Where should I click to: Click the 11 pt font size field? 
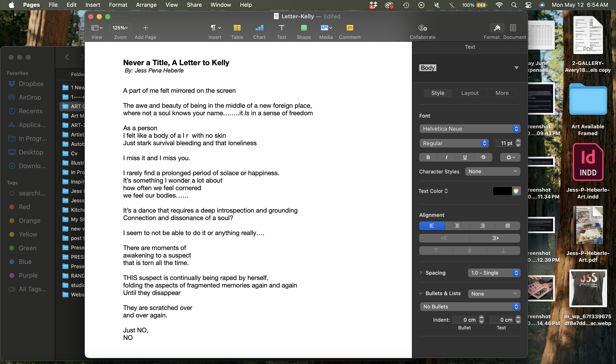point(504,143)
